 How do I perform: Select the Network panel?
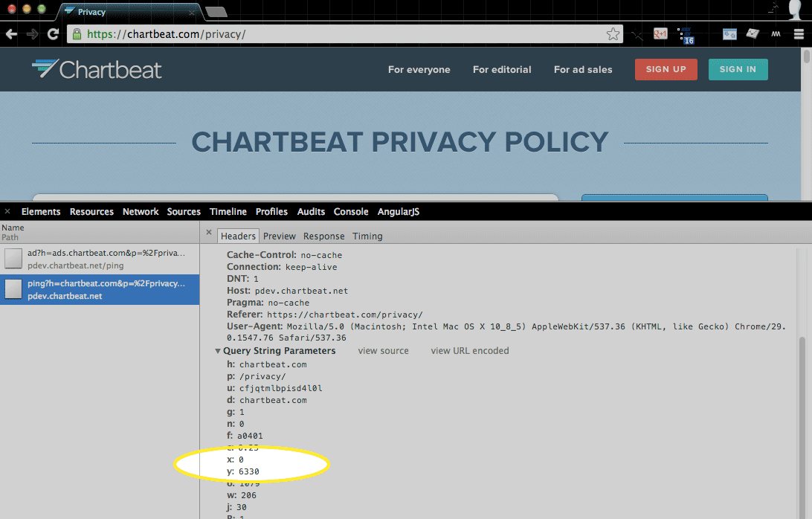tap(141, 211)
